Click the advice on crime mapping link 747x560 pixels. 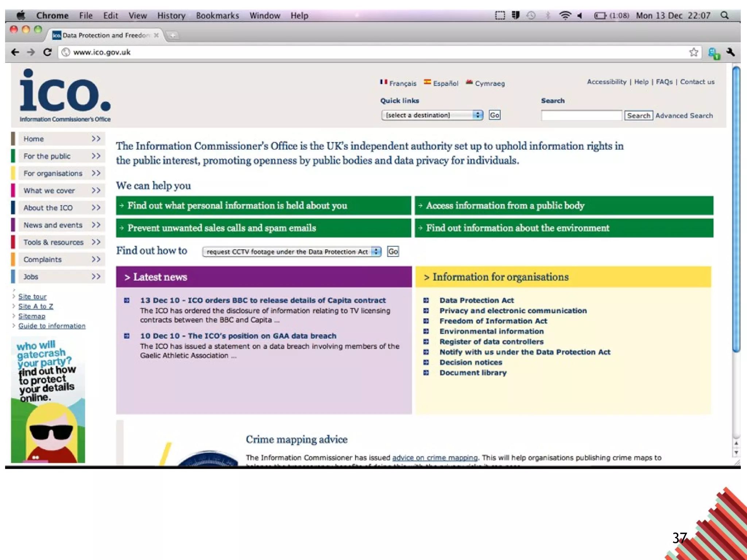435,458
